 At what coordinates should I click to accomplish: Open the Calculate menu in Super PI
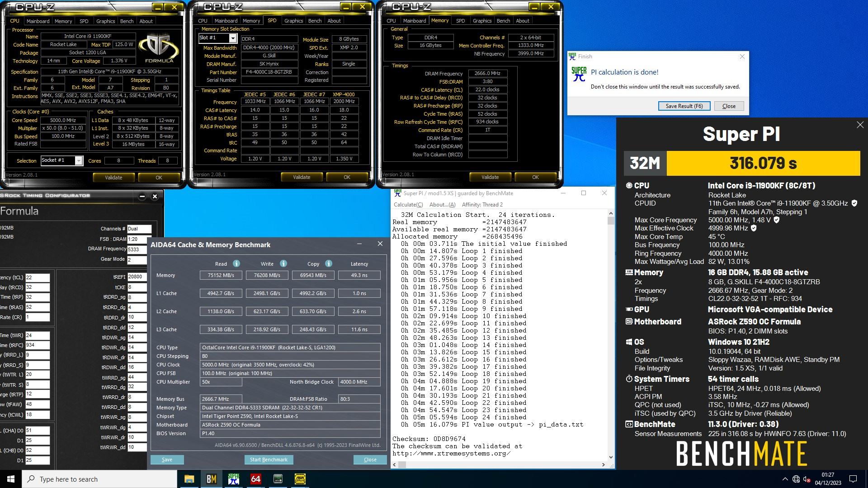(x=408, y=205)
